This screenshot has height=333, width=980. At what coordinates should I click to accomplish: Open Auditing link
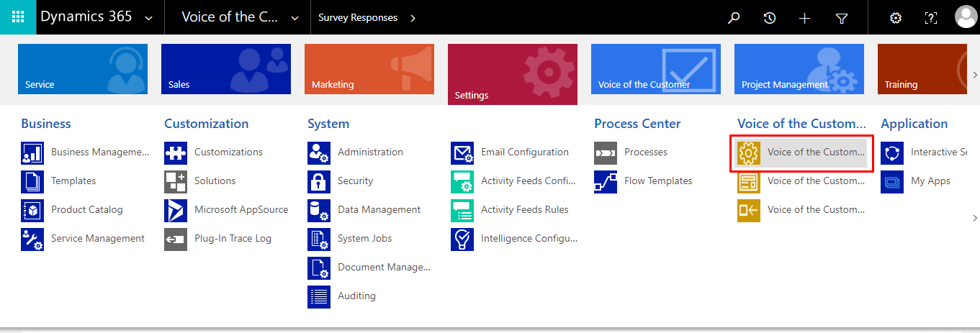point(356,296)
